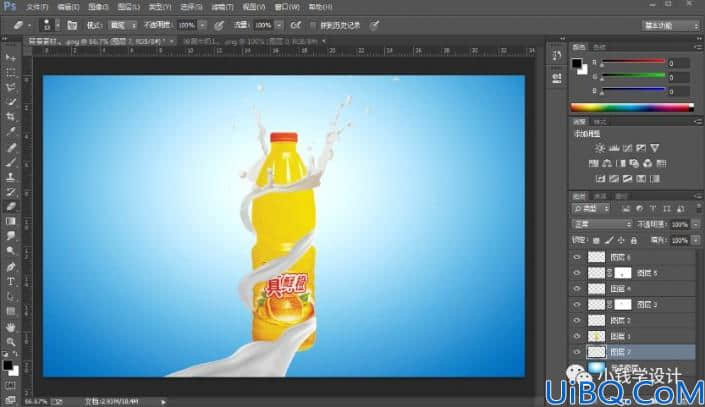Open the 文件(F) menu
Image resolution: width=705 pixels, height=407 pixels.
(x=37, y=7)
